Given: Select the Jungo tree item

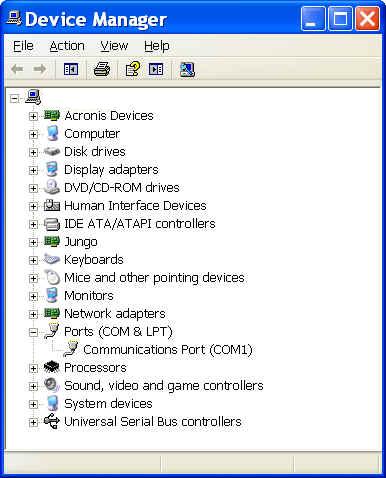Looking at the screenshot, I should (81, 241).
